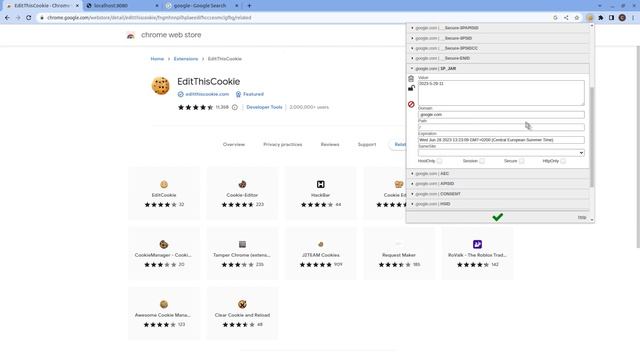The height and width of the screenshot is (360, 640).
Task: Click the cookie popup vertical scrollbar
Action: pyautogui.click(x=592, y=137)
